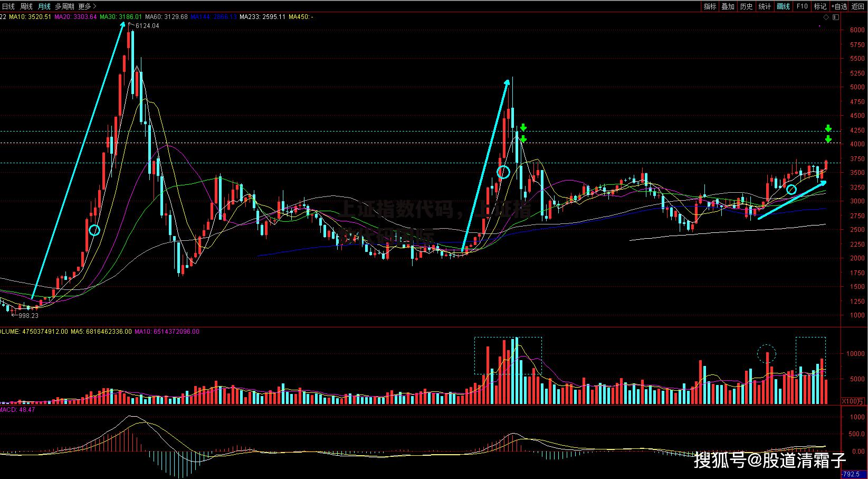This screenshot has width=868, height=479.
Task: Click the 10000 volume axis value
Action: click(856, 354)
